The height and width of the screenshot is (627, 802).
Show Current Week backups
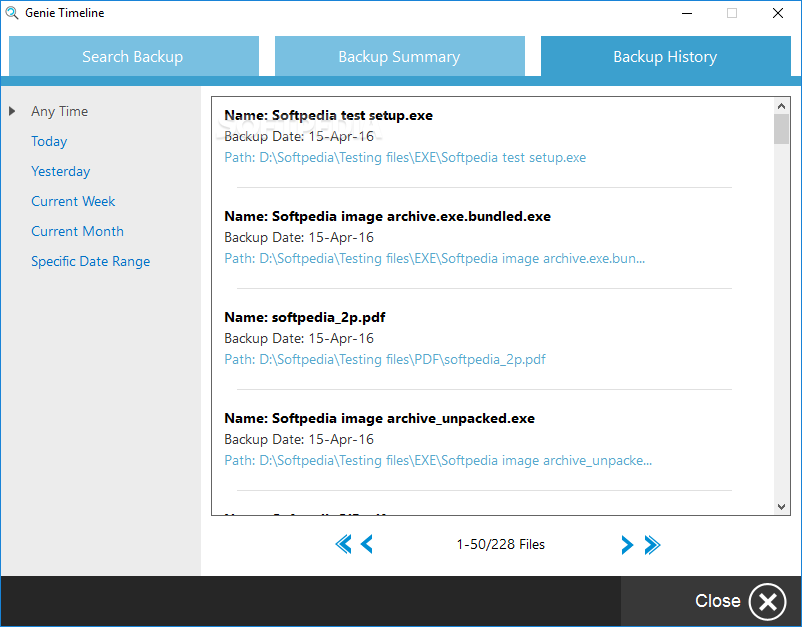point(73,201)
